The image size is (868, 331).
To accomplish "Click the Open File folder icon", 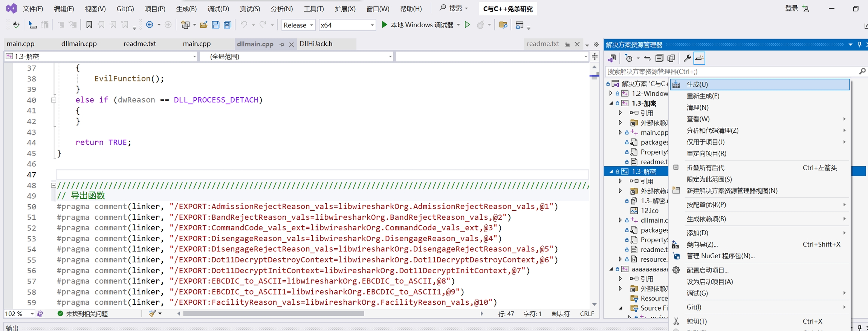I will tap(203, 25).
